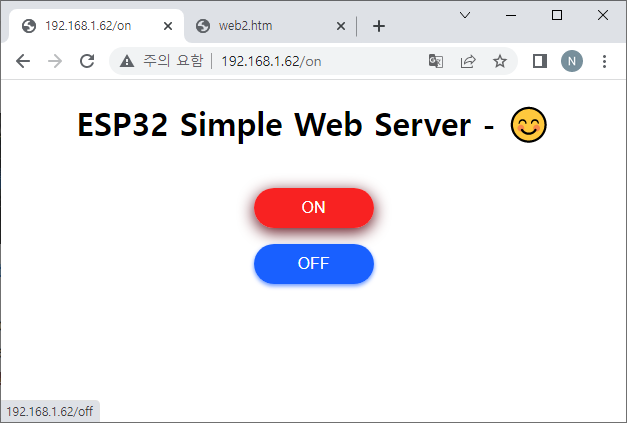Minimize the browser window
Image resolution: width=627 pixels, height=423 pixels.
pos(511,15)
